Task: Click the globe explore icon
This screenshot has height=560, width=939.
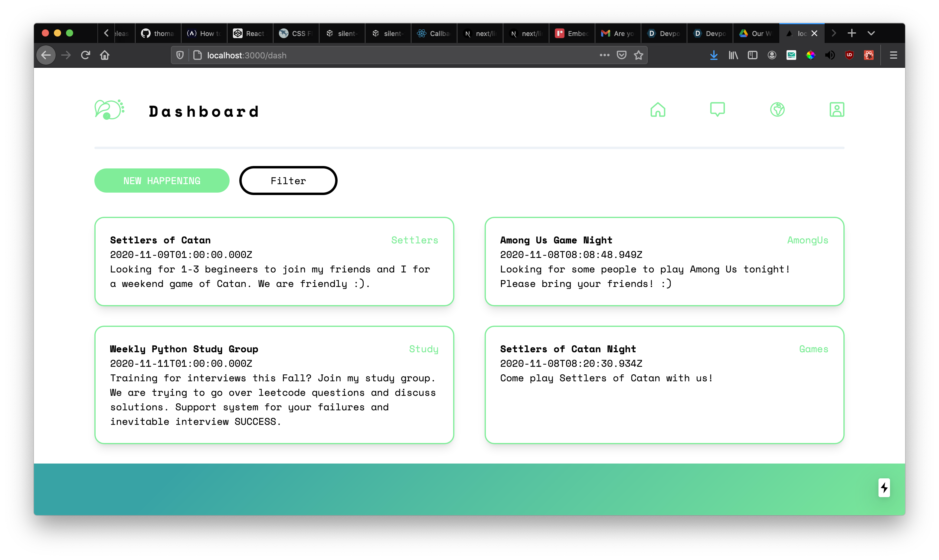Action: coord(777,109)
